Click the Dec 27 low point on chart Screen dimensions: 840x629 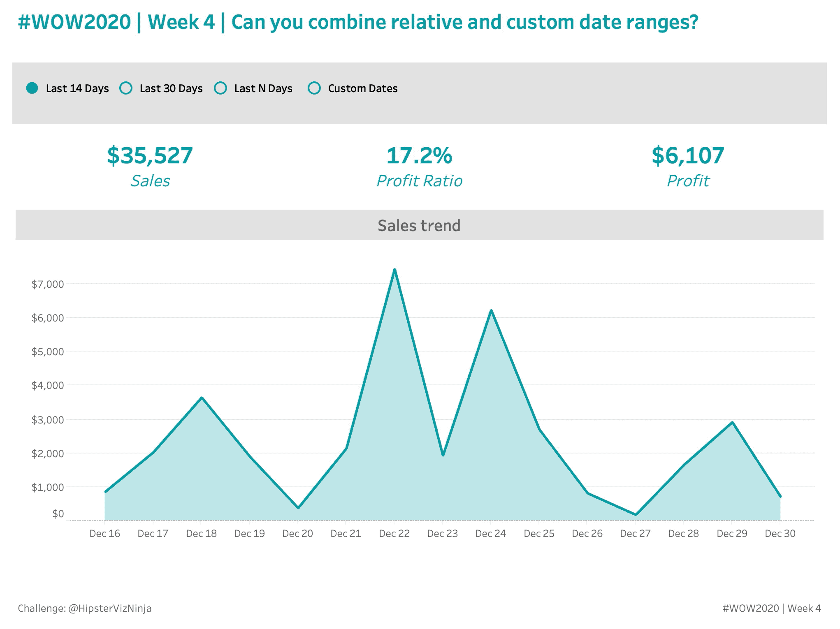tap(636, 514)
